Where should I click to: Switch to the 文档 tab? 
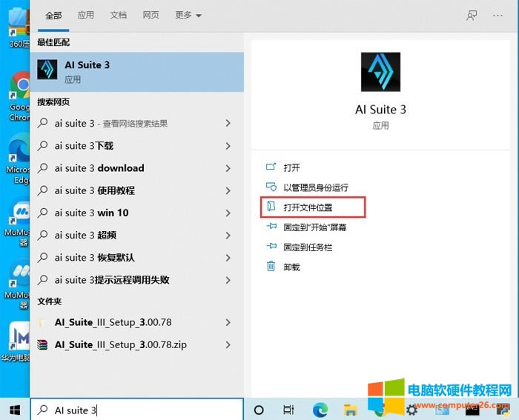tap(118, 16)
